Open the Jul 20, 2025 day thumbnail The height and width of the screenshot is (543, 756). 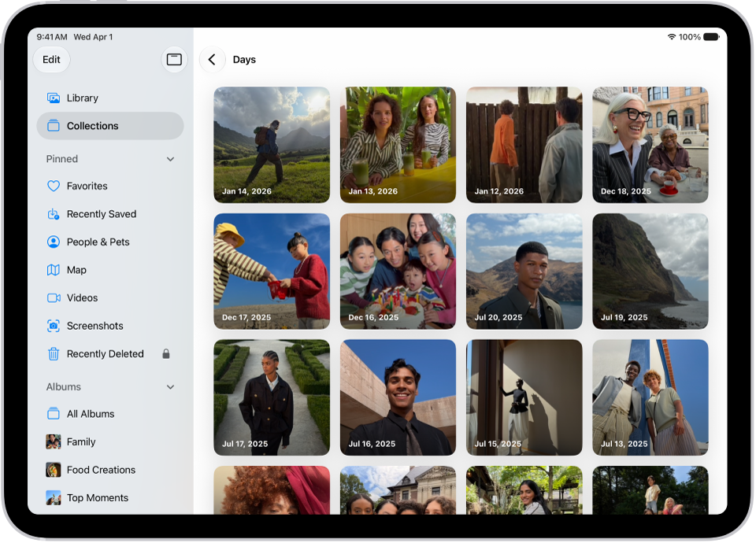524,271
